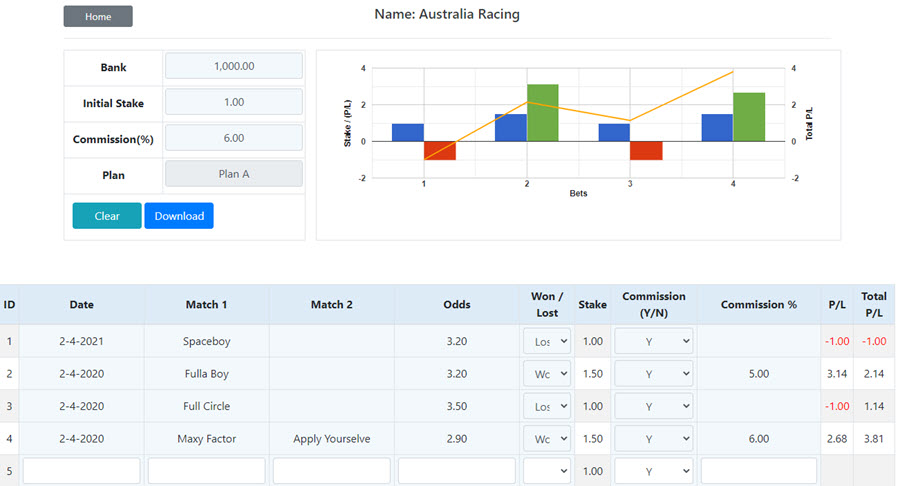Open Commission Y/N dropdown for Maxy Factor row

click(653, 439)
